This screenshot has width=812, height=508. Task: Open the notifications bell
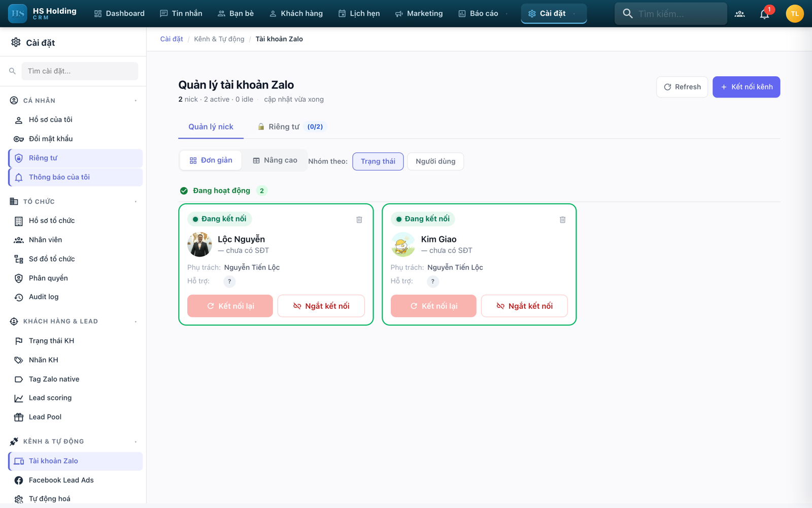tap(764, 14)
